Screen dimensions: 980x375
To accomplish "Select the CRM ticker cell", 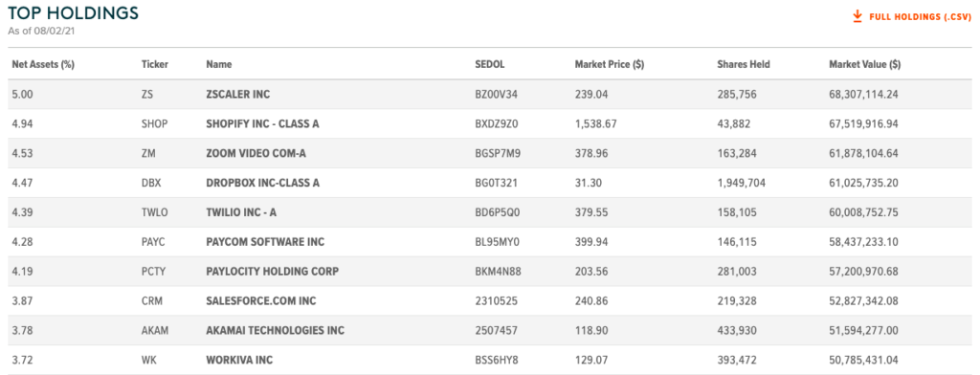I will click(152, 301).
